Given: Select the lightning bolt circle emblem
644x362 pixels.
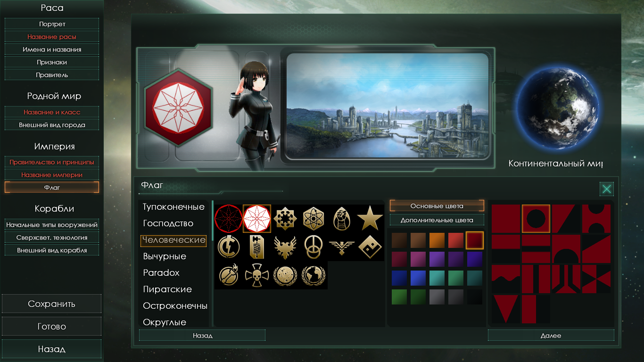Looking at the screenshot, I should tap(229, 247).
